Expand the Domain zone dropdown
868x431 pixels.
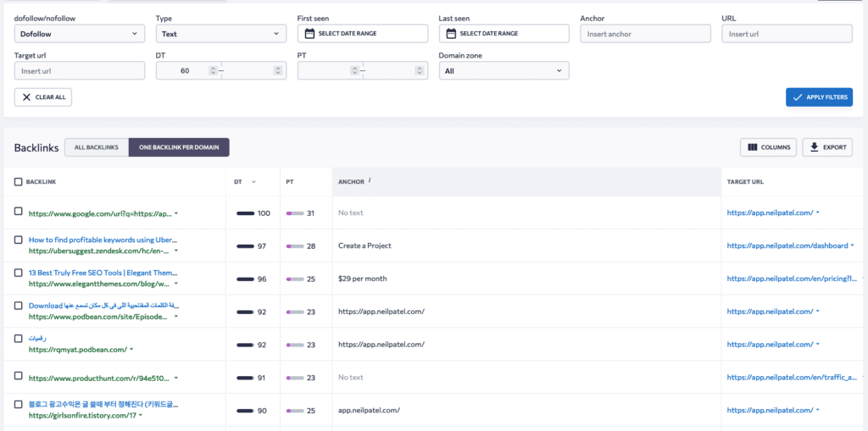click(504, 71)
